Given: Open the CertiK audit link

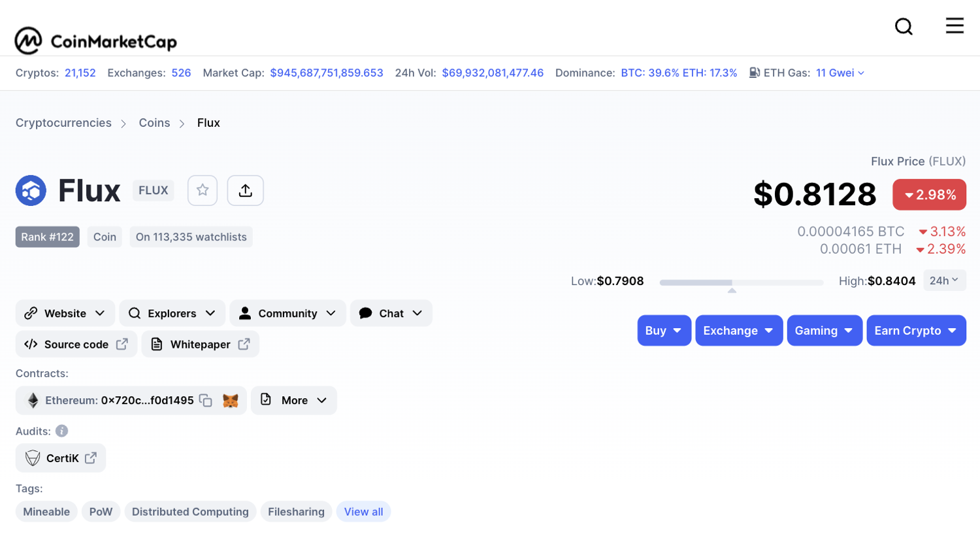Looking at the screenshot, I should [61, 458].
